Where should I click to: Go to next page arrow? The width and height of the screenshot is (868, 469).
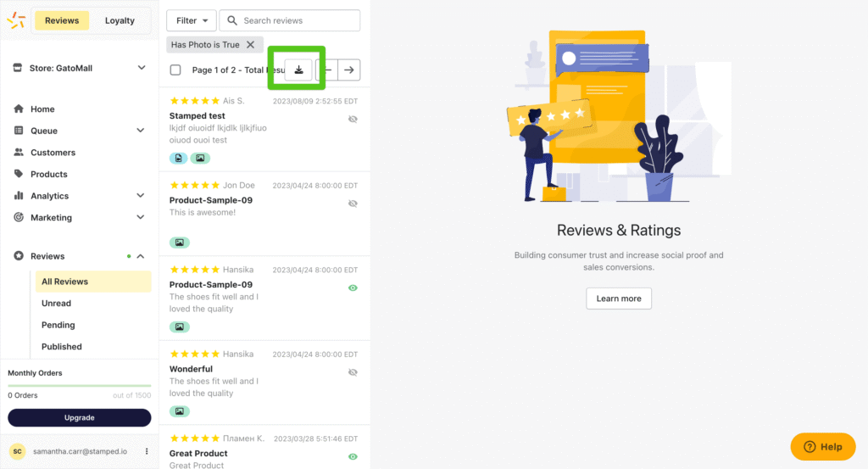click(348, 70)
